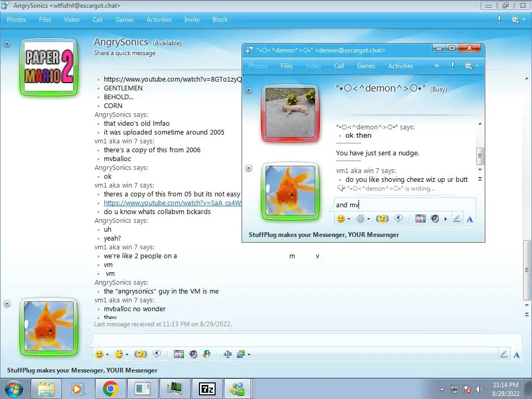Click Invite in AngrySonics window
Viewport: 532px width, 399px height.
pyautogui.click(x=192, y=20)
